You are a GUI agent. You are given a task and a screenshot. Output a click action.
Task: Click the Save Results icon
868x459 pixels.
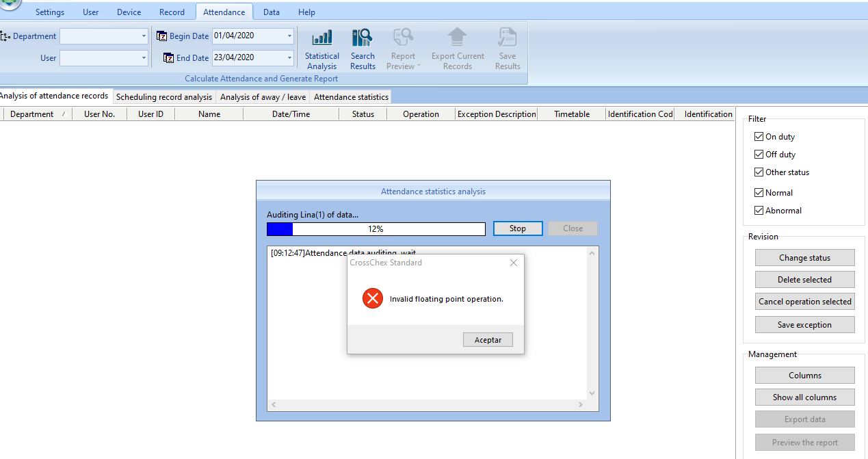tap(508, 38)
